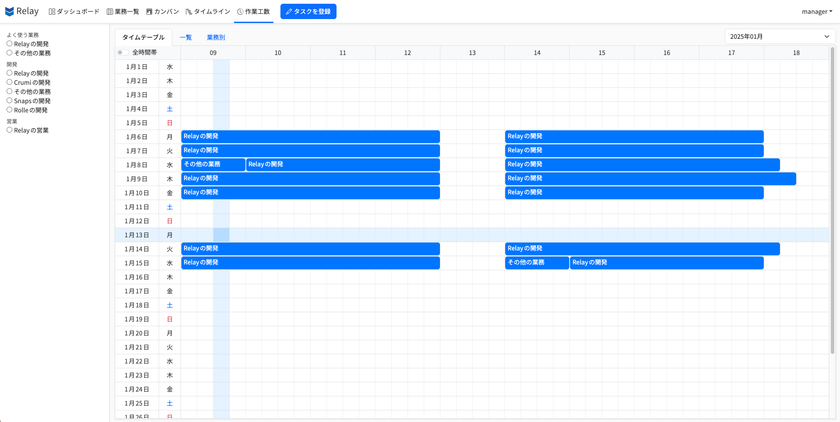Switch to the 業務別 tab
Viewport: 840px width, 422px height.
click(x=216, y=37)
